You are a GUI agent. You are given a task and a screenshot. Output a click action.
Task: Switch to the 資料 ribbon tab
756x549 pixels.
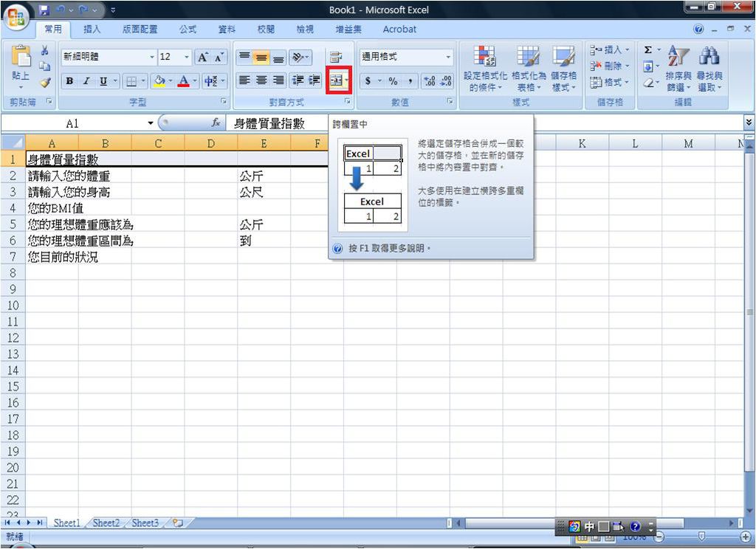click(227, 30)
